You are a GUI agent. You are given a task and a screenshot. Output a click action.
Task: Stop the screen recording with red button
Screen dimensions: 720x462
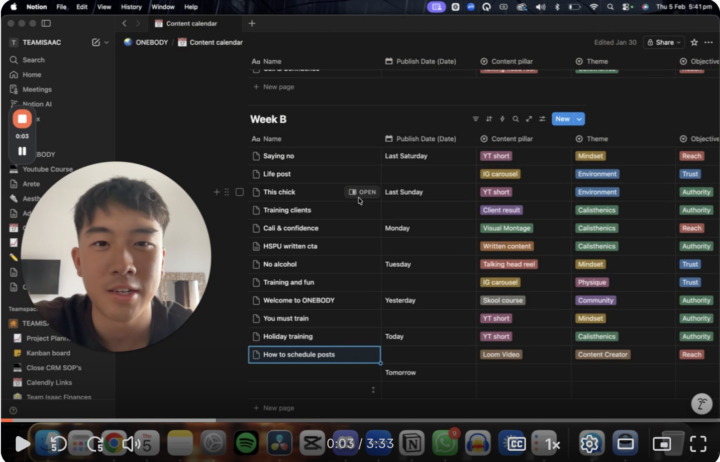(22, 119)
